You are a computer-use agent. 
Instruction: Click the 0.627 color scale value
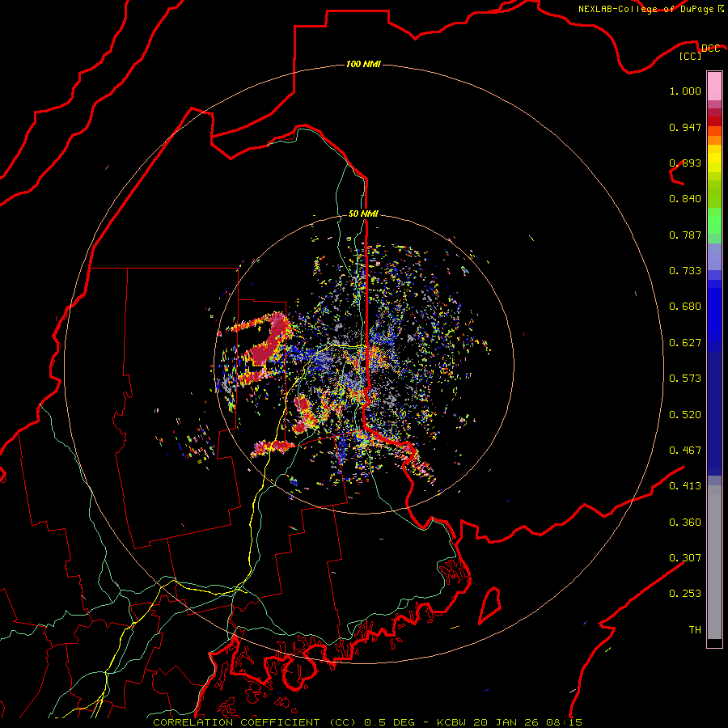click(x=685, y=343)
